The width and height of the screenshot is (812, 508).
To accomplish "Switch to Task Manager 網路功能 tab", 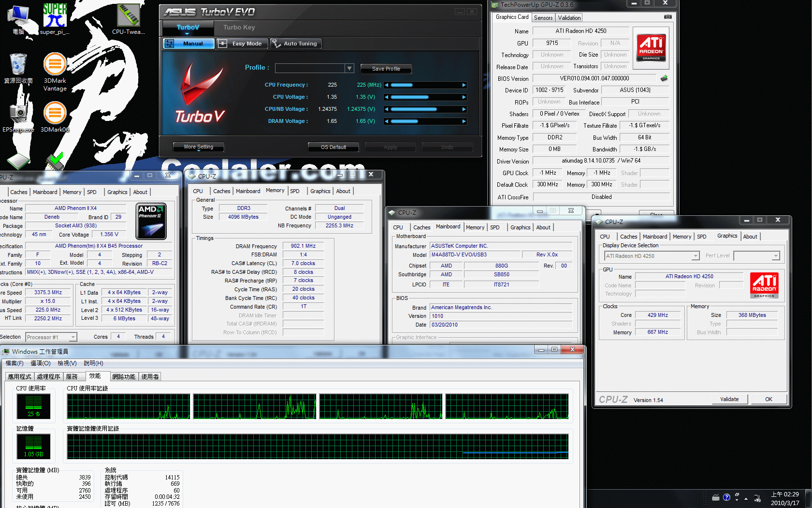I will pyautogui.click(x=124, y=376).
